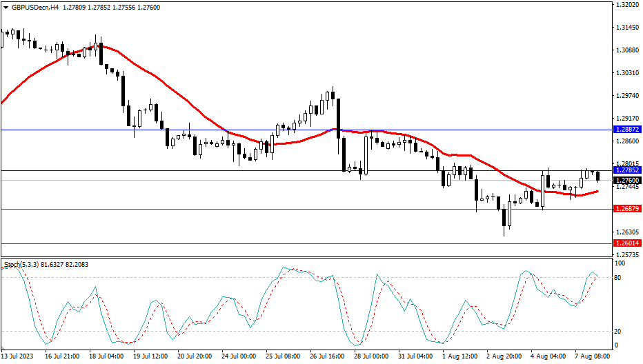Click the 1.26879 red price tag
Viewport: 643px width, 364px height.
pos(627,209)
